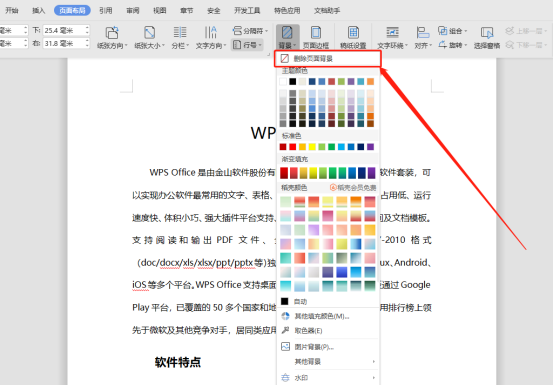Viewport: 553px width, 385px height.
Task: Click the right margin 31.8 毫米 field
Action: coord(63,43)
